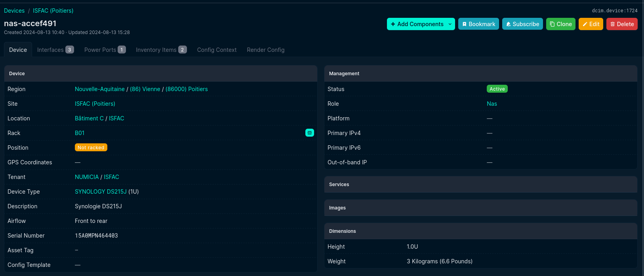Click the Bookmark button

pos(478,24)
